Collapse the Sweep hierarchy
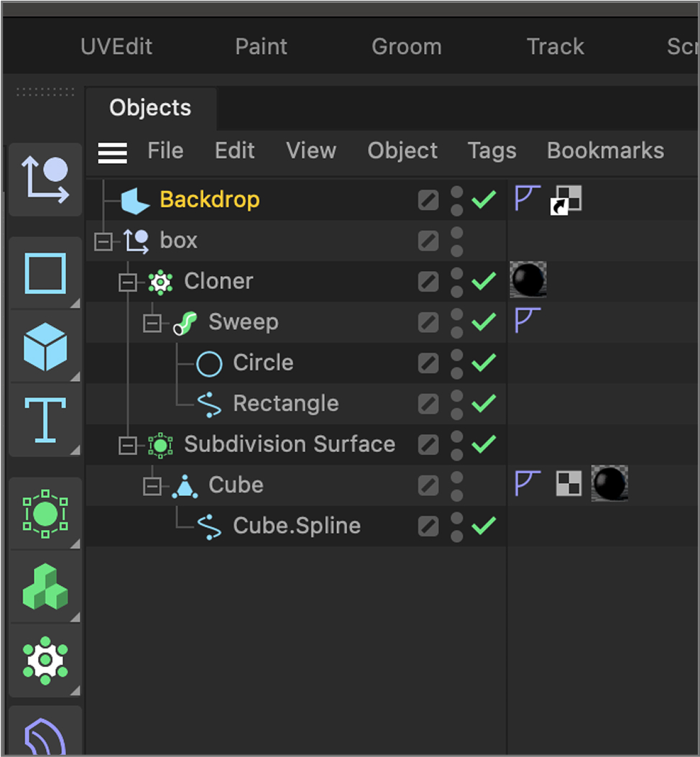 point(152,322)
